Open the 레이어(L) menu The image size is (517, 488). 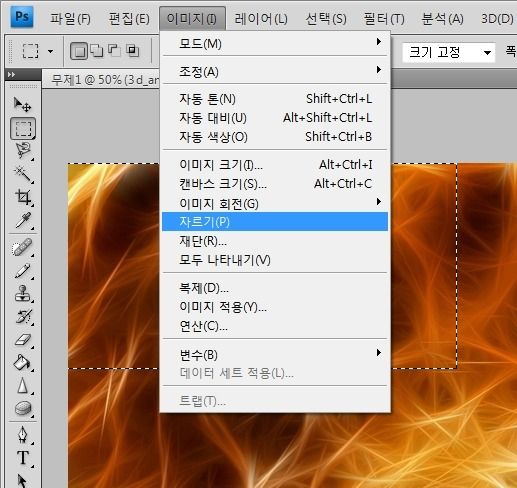click(261, 19)
